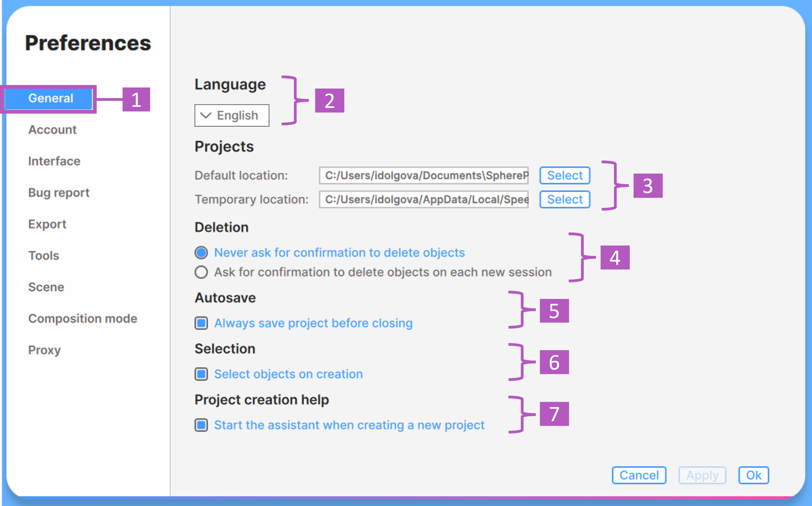Go to Composition mode settings
Image resolution: width=812 pixels, height=506 pixels.
pyautogui.click(x=83, y=319)
